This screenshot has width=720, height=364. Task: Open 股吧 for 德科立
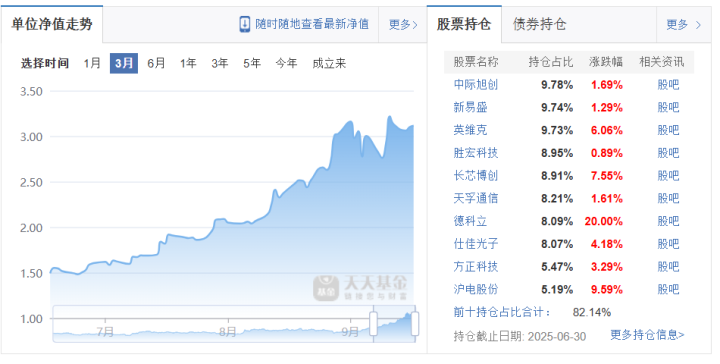click(x=668, y=221)
